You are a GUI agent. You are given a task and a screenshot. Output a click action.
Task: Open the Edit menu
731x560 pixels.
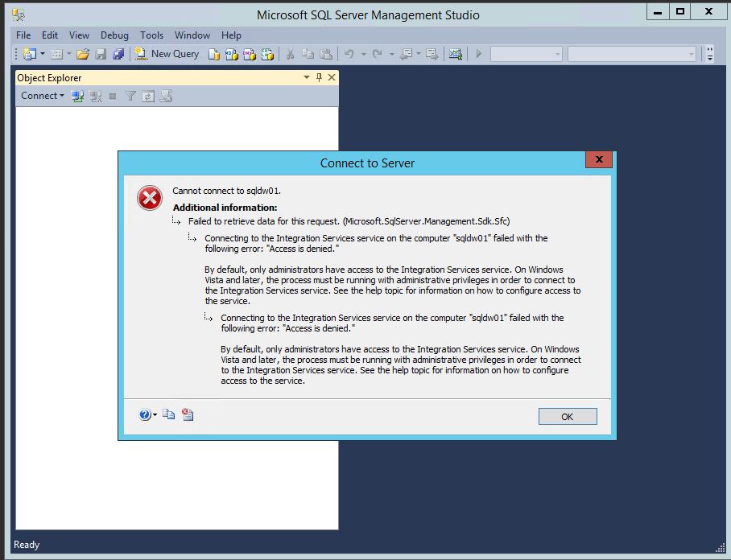[50, 35]
